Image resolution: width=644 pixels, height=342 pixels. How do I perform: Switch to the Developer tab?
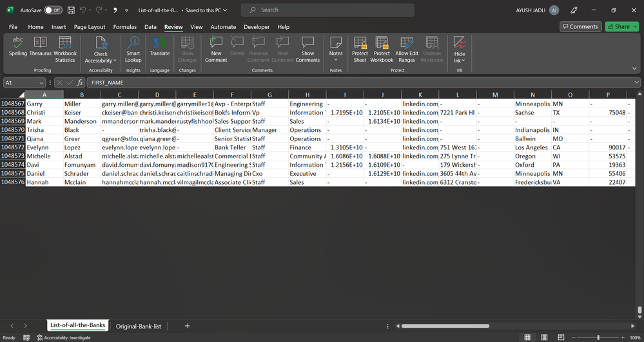(x=257, y=26)
